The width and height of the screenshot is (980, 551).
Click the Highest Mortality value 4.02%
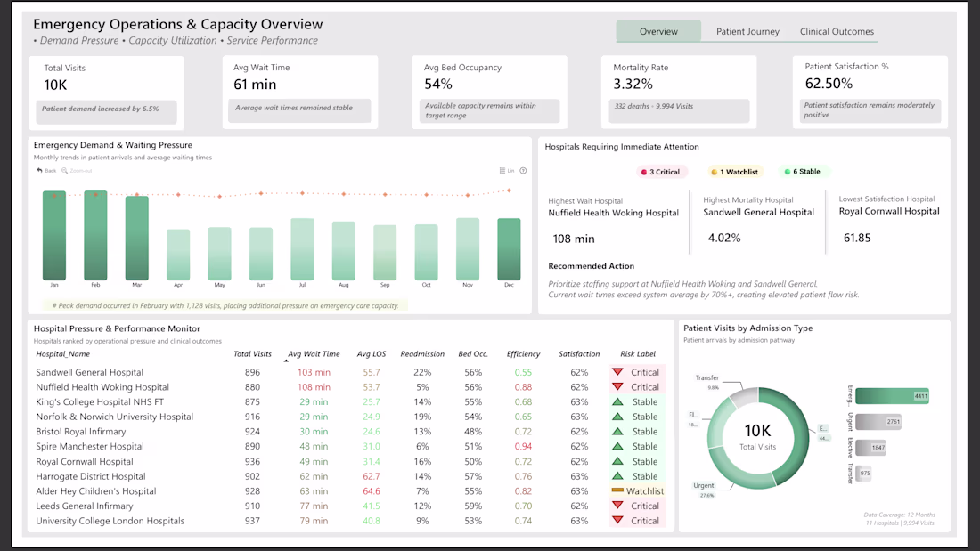(723, 238)
